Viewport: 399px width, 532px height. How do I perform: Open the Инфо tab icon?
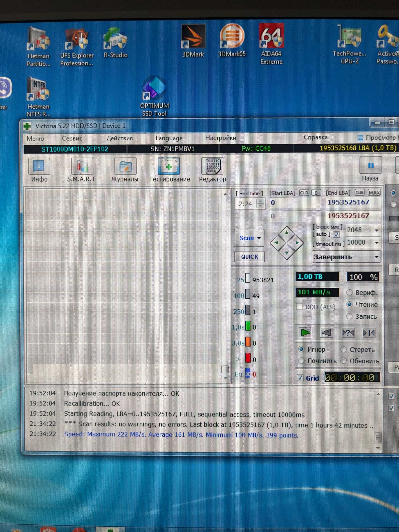coord(39,166)
